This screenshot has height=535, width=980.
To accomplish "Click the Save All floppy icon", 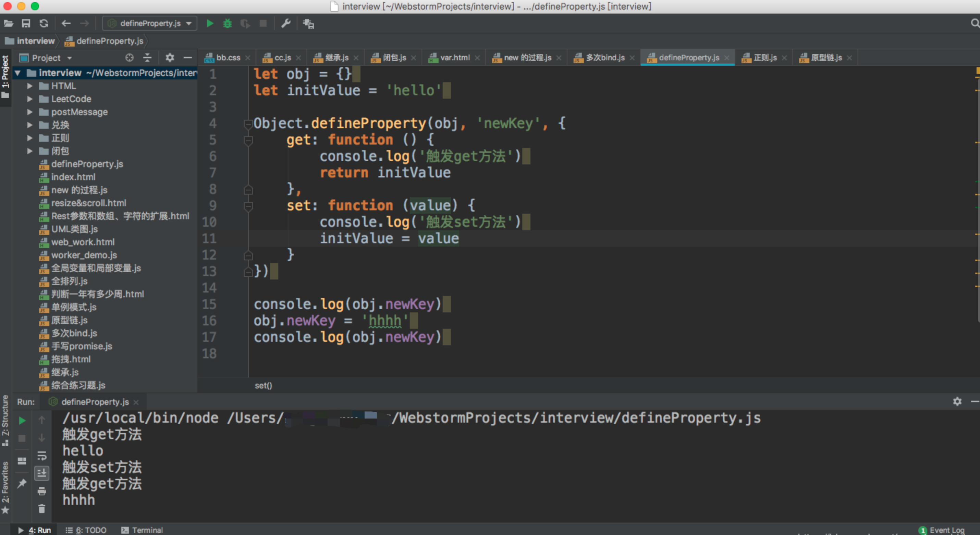I will click(26, 24).
